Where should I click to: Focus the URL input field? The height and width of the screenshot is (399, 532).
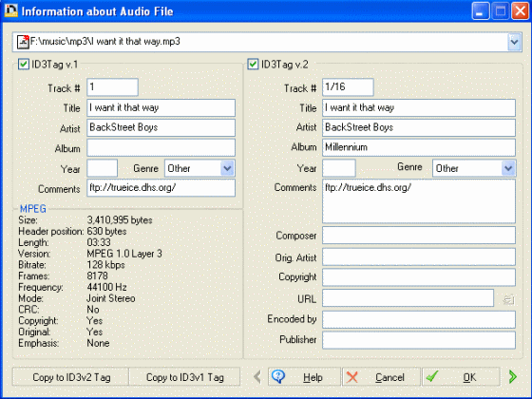pos(408,298)
